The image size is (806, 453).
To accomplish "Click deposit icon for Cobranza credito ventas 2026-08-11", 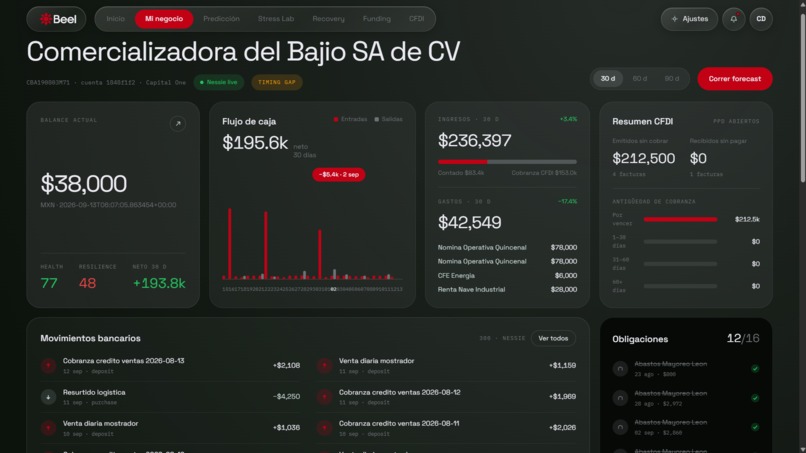I will 324,428.
